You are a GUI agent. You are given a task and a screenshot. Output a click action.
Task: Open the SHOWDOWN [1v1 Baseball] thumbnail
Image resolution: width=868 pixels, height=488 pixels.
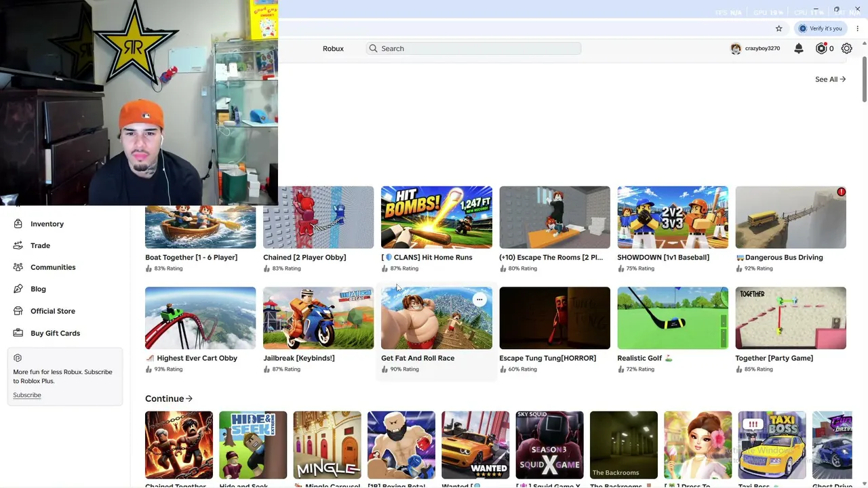coord(673,218)
